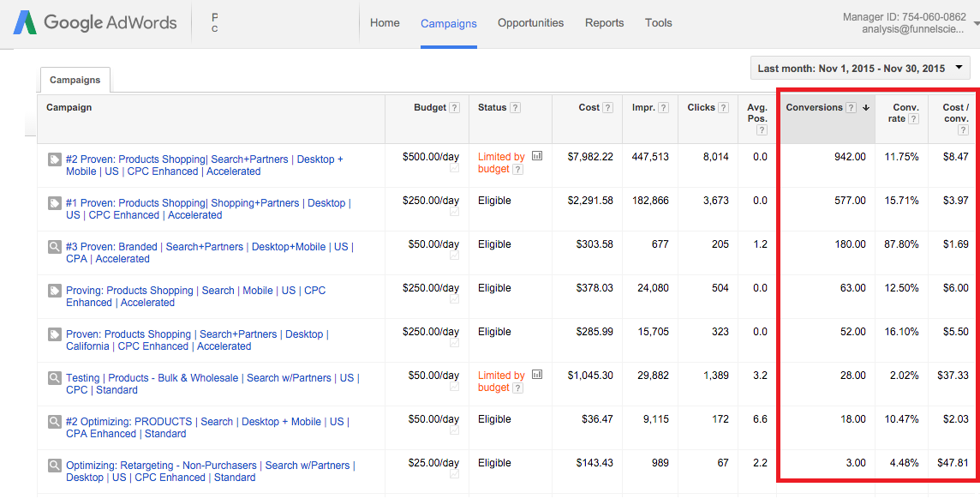This screenshot has width=980, height=499.
Task: Click shopping tag icon for Proving Products Shopping
Action: pyautogui.click(x=54, y=291)
